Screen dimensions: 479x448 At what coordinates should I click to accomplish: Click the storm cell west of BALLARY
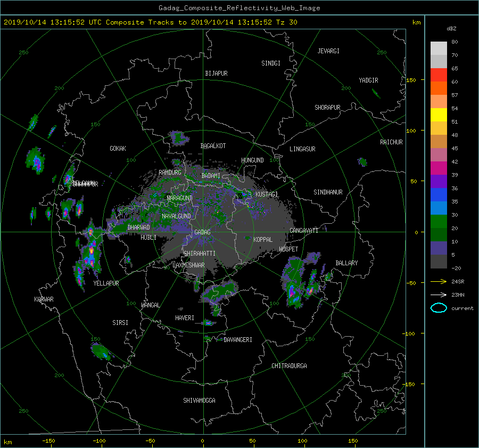[293, 283]
